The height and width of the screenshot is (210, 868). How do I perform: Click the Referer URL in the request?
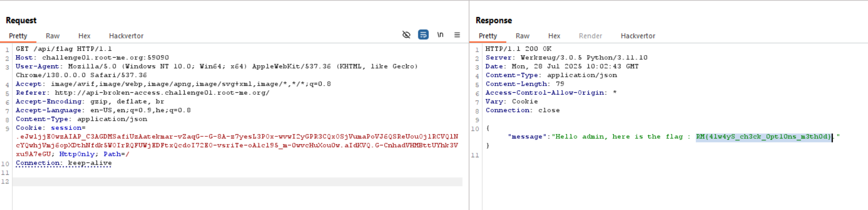tap(162, 93)
